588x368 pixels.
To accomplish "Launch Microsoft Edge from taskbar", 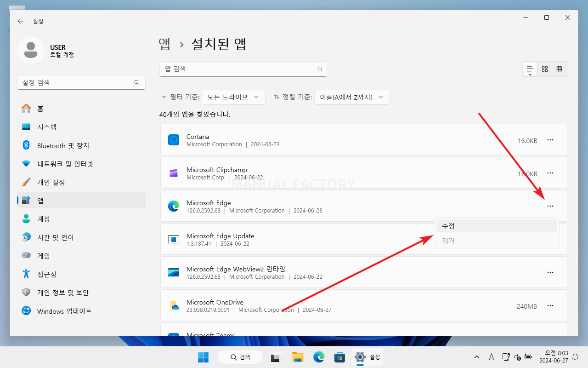I will coord(319,357).
